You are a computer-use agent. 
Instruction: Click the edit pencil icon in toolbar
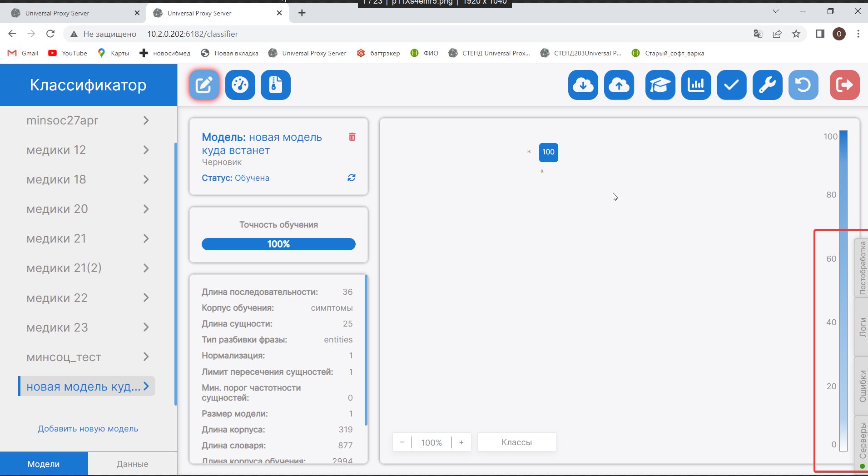click(204, 85)
